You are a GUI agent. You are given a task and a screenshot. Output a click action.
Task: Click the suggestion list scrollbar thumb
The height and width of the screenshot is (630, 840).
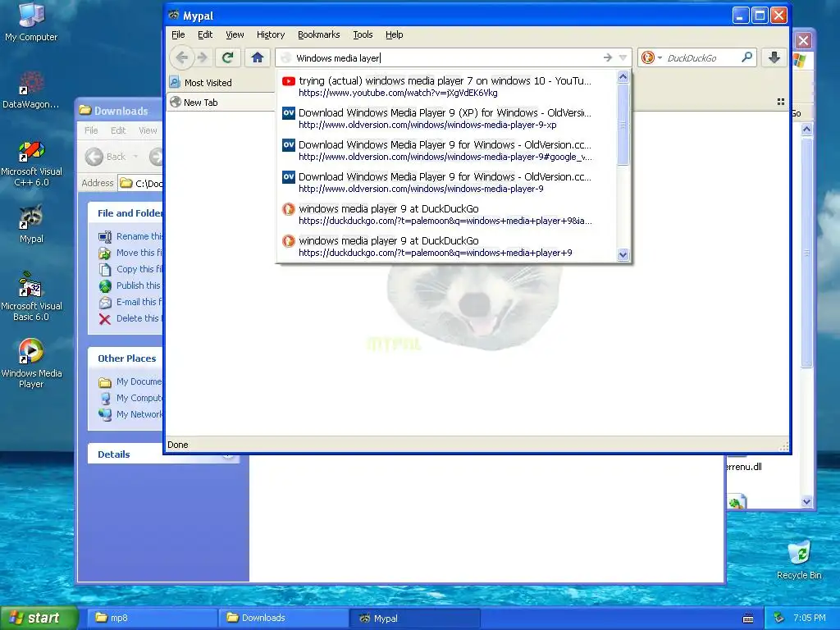623,125
